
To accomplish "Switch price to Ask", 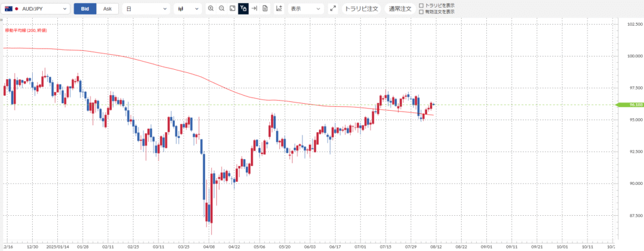I will click(107, 9).
